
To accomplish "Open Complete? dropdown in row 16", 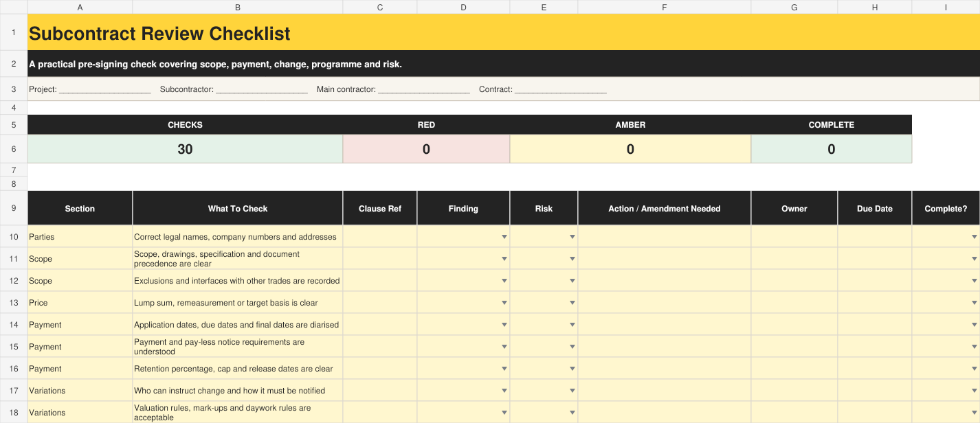I will [x=974, y=369].
